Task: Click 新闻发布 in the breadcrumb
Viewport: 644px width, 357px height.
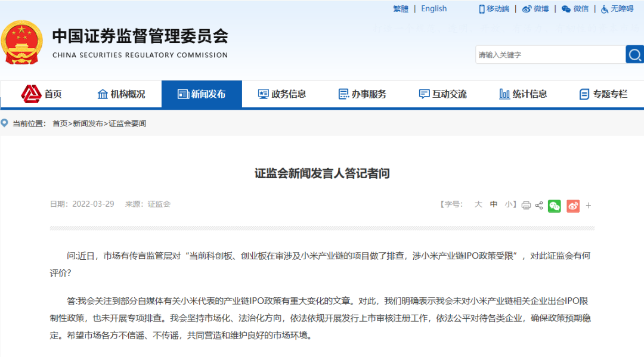Action: 88,123
